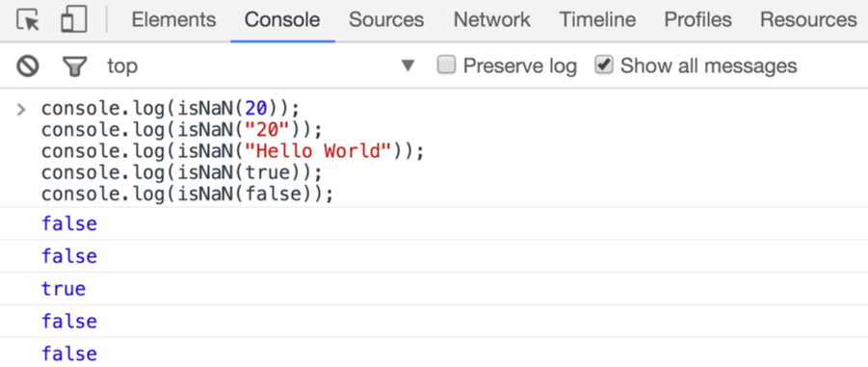Open the top execution context dropdown arrow

pos(408,66)
